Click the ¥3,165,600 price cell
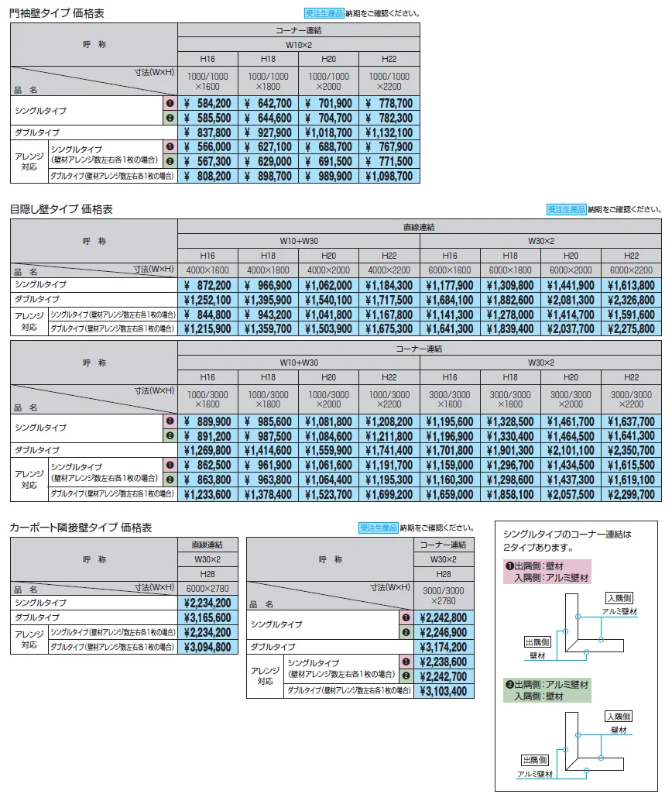Viewport: 672px width, 801px height. 207,617
